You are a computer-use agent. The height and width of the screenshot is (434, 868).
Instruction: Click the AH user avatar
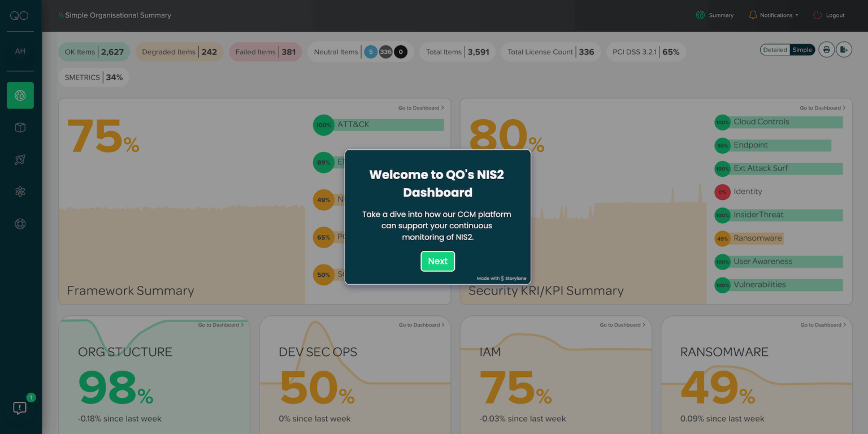tap(20, 51)
